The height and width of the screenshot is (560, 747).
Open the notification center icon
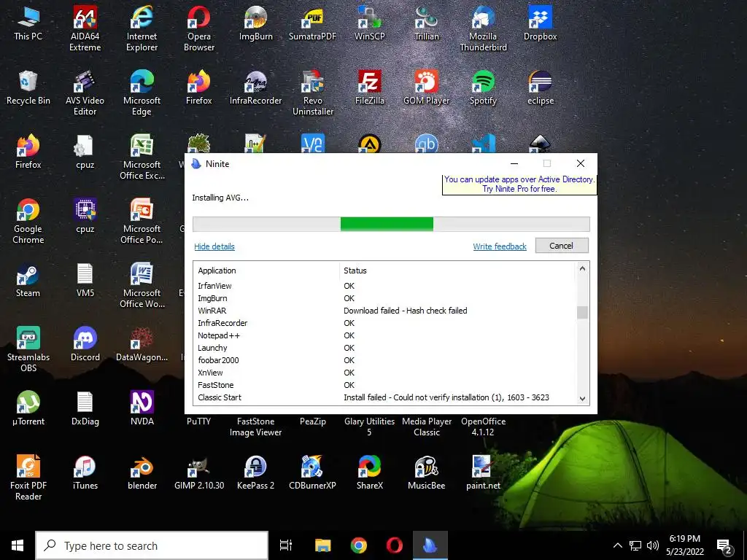[x=724, y=547]
